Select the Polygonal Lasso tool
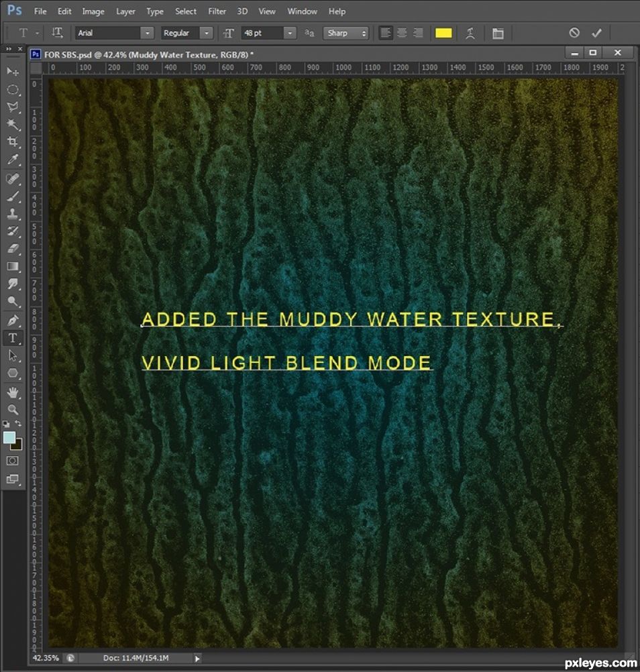Viewport: 640px width, 672px height. click(13, 107)
